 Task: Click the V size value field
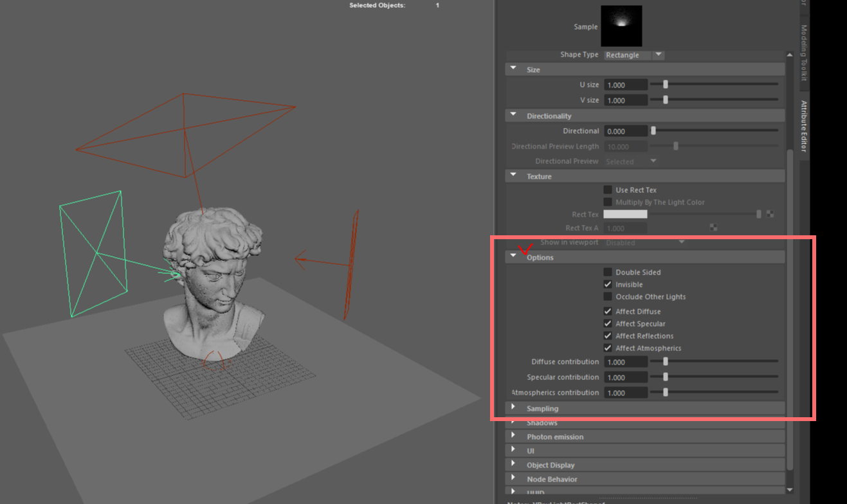[626, 100]
